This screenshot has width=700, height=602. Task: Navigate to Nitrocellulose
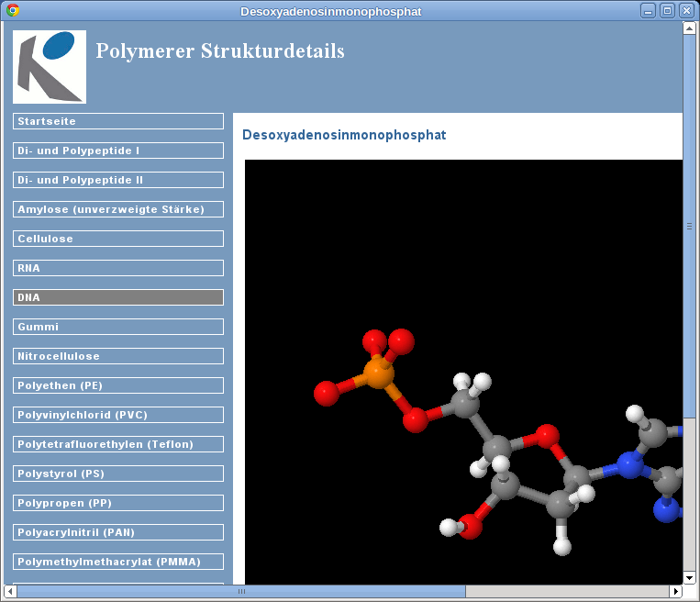tap(118, 356)
